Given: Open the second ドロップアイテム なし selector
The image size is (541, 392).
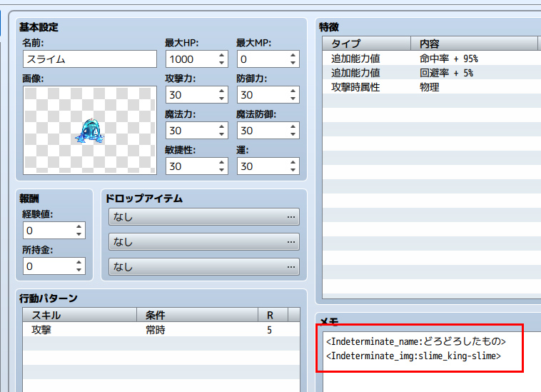Looking at the screenshot, I should (x=203, y=243).
